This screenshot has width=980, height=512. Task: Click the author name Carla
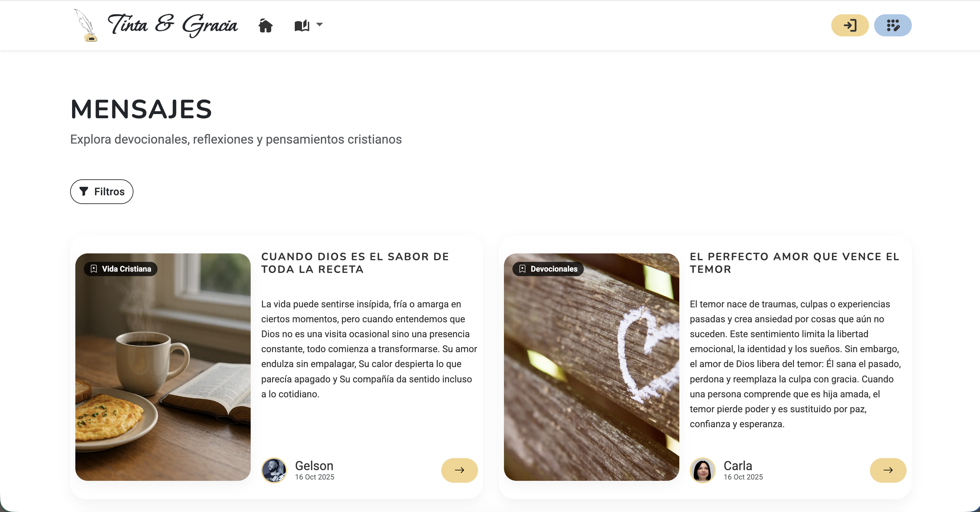pyautogui.click(x=738, y=466)
